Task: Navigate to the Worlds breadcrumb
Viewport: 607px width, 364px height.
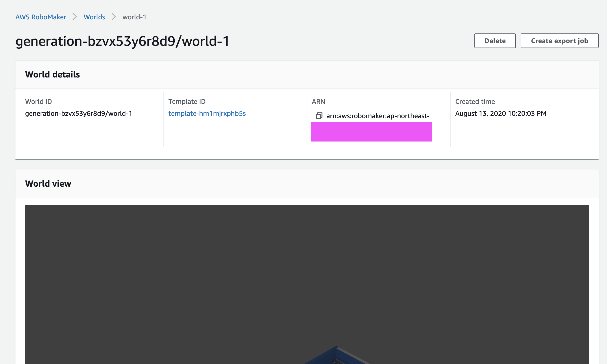Action: click(94, 17)
